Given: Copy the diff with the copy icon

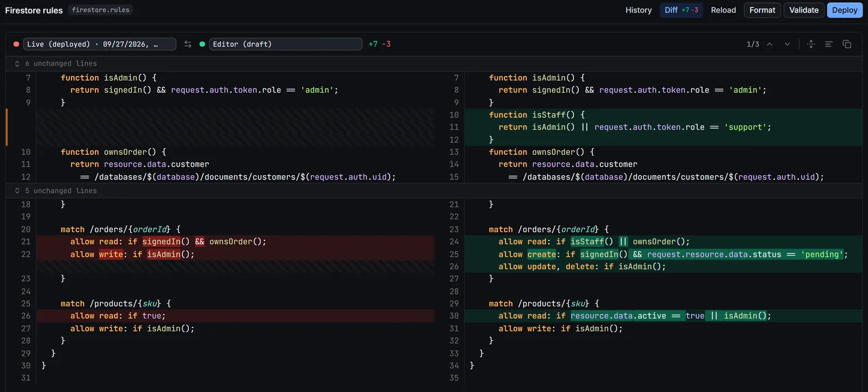Looking at the screenshot, I should pyautogui.click(x=847, y=44).
